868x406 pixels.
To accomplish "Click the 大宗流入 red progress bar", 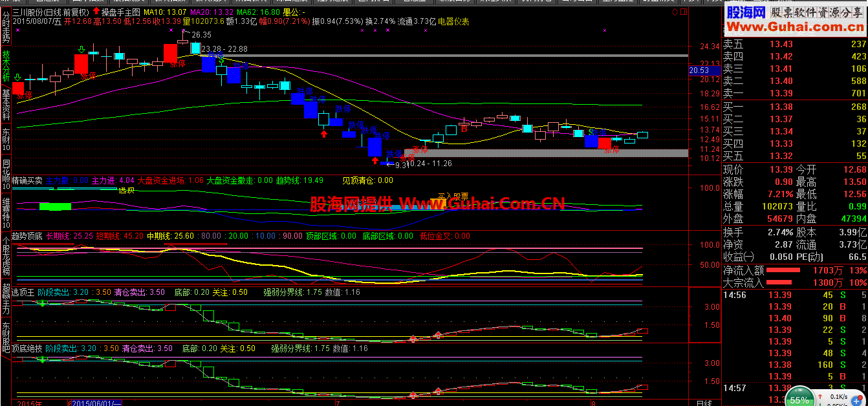I will (x=781, y=283).
